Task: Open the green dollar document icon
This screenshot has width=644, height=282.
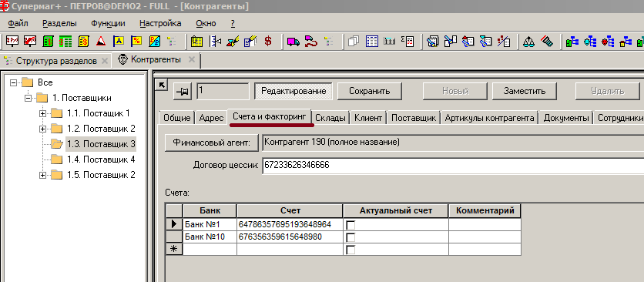Action: pyautogui.click(x=48, y=41)
